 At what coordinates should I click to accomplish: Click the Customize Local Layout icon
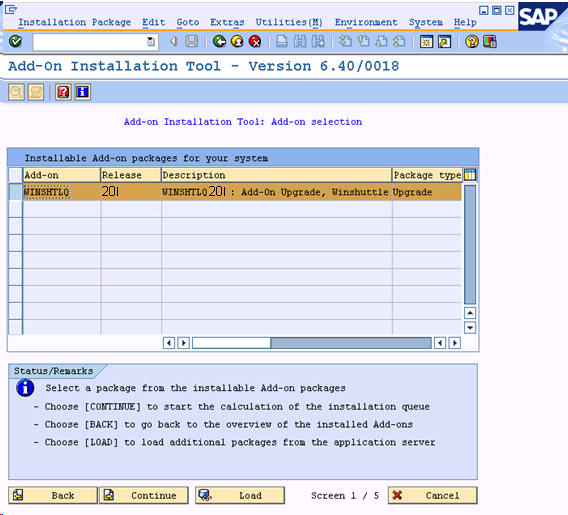point(489,42)
